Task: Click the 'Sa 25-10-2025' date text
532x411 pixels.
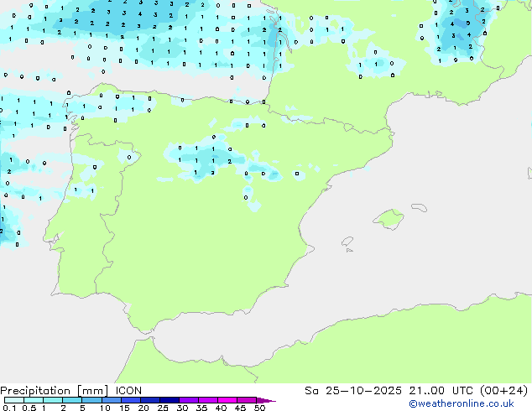Action: point(353,391)
